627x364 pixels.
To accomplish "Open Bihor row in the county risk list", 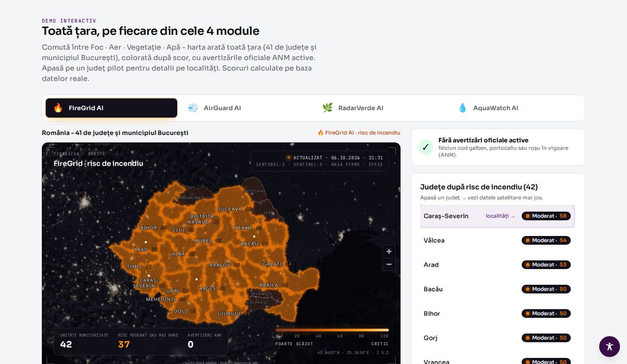I will click(497, 313).
